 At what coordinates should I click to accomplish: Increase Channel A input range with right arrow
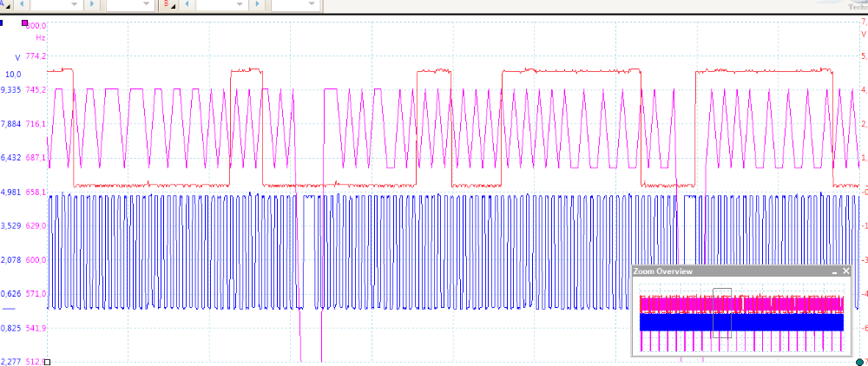point(94,5)
